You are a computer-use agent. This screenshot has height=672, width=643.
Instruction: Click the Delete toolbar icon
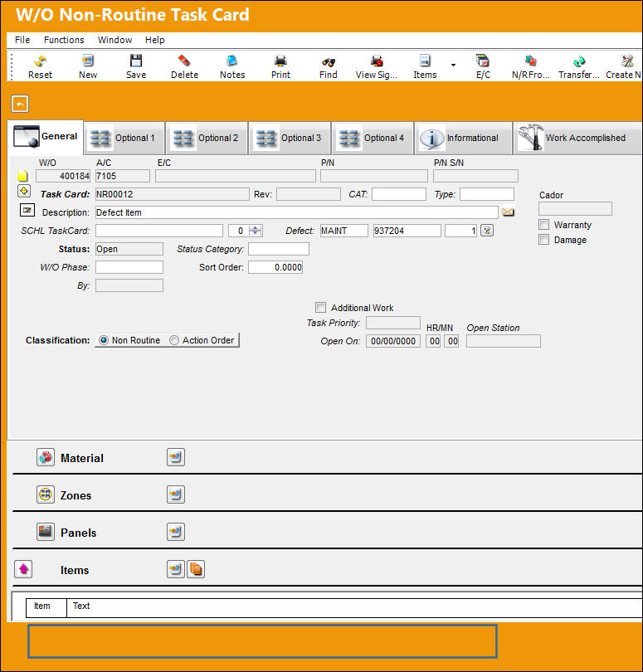(184, 66)
